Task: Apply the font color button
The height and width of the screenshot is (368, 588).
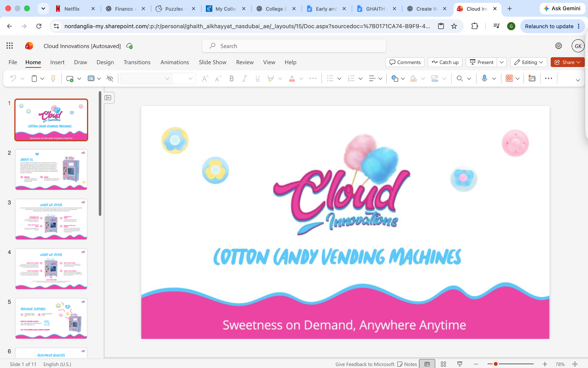Action: point(292,78)
